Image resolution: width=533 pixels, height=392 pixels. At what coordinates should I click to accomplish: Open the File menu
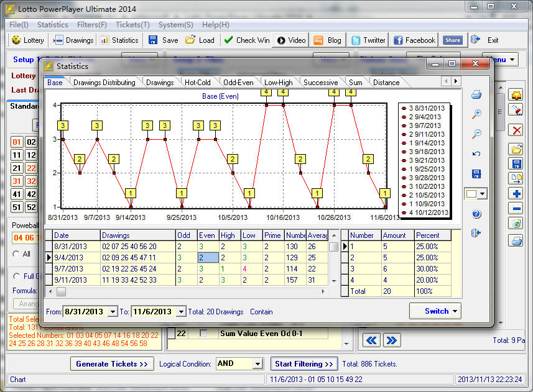pyautogui.click(x=19, y=25)
